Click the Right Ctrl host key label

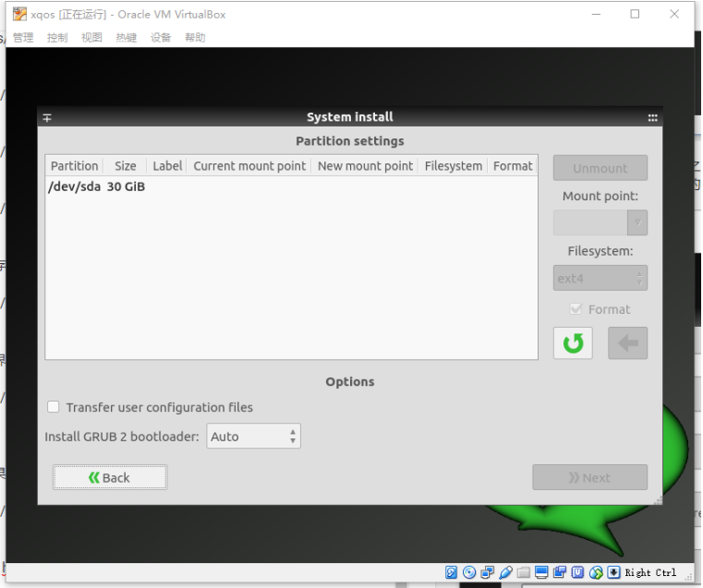coord(650,572)
